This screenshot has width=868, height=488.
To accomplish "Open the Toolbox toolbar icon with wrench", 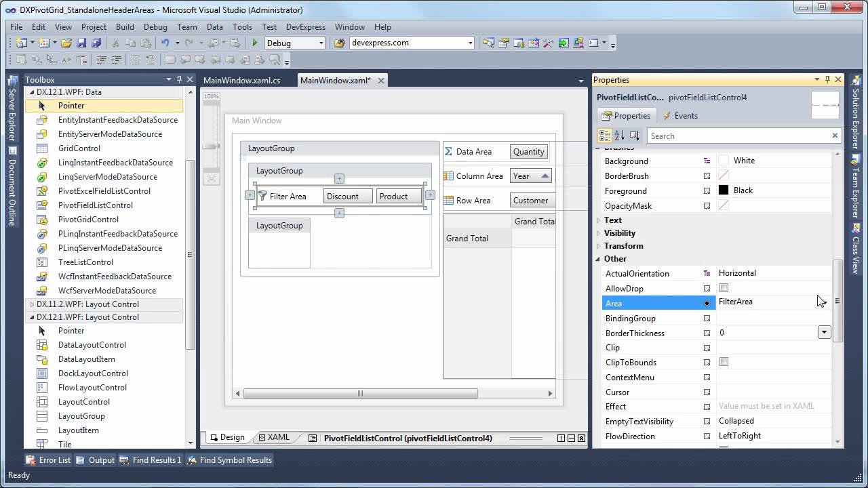I will click(549, 43).
